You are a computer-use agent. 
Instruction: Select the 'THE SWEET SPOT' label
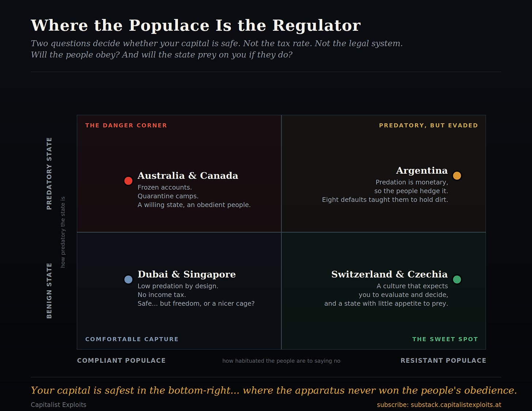click(445, 339)
